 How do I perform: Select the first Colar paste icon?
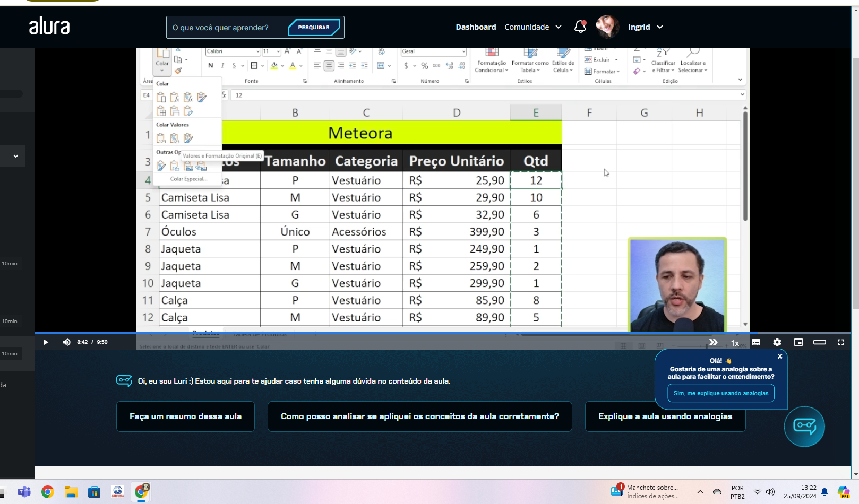pyautogui.click(x=161, y=97)
